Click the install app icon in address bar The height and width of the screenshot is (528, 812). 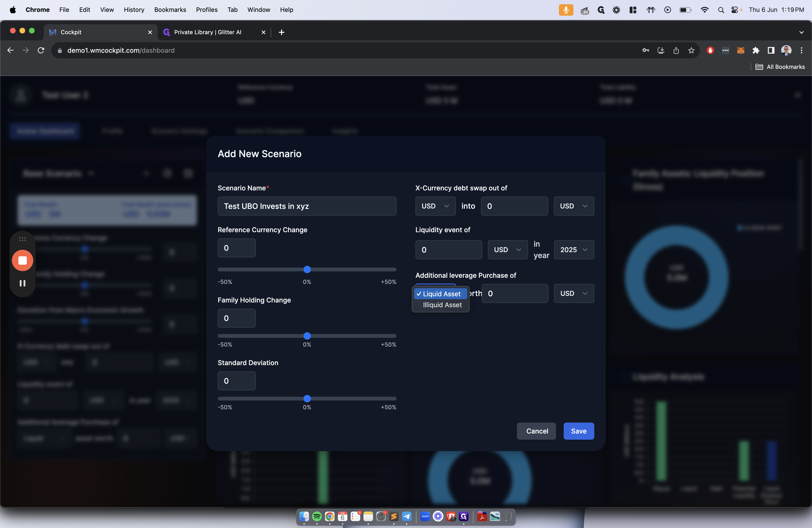[x=661, y=51]
